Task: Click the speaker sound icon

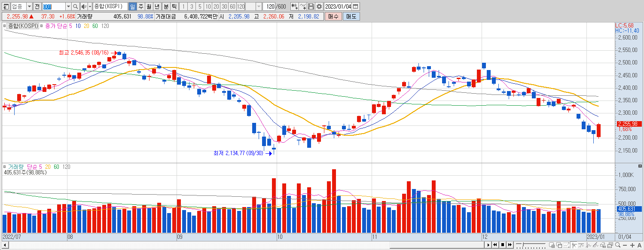Action: pyautogui.click(x=84, y=6)
